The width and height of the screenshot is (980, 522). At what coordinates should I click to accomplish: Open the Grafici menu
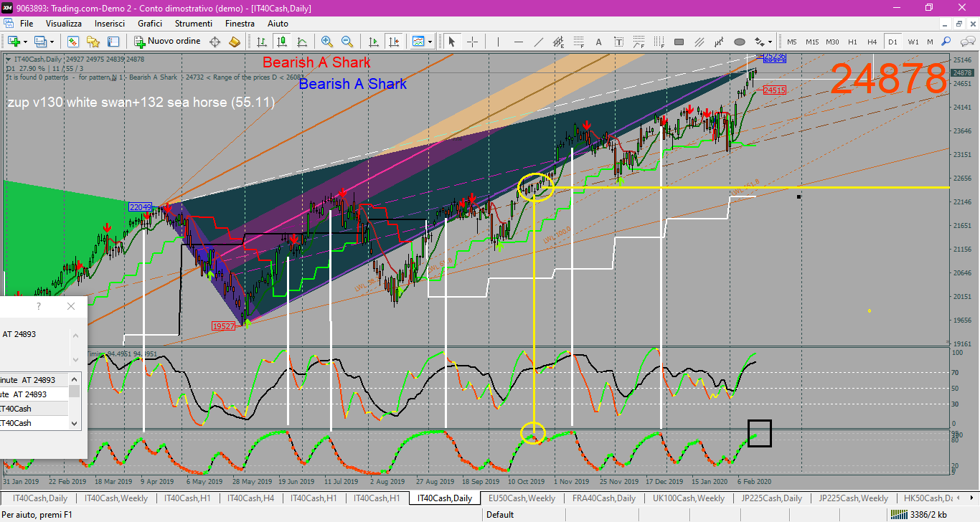pos(150,24)
